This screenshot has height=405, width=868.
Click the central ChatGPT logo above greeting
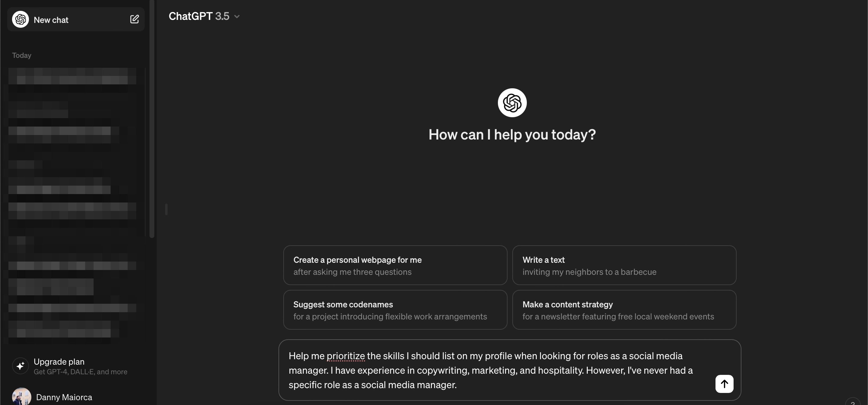point(512,103)
